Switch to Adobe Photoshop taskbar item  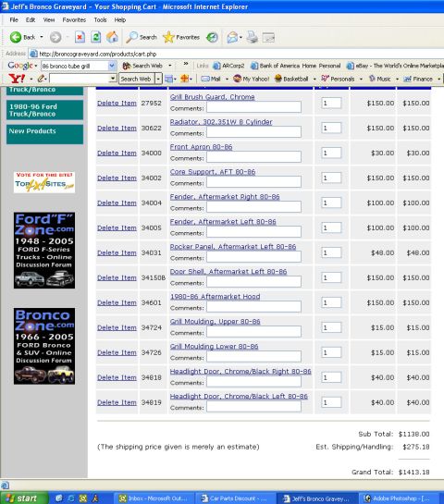(398, 498)
